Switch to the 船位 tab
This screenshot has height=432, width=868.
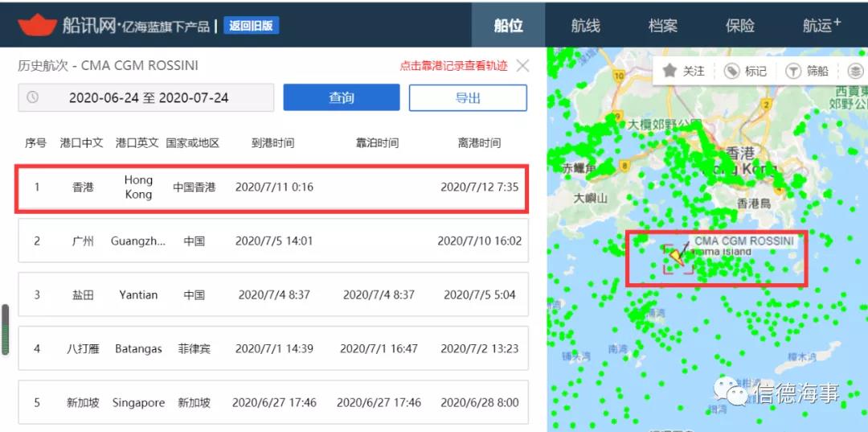click(508, 26)
